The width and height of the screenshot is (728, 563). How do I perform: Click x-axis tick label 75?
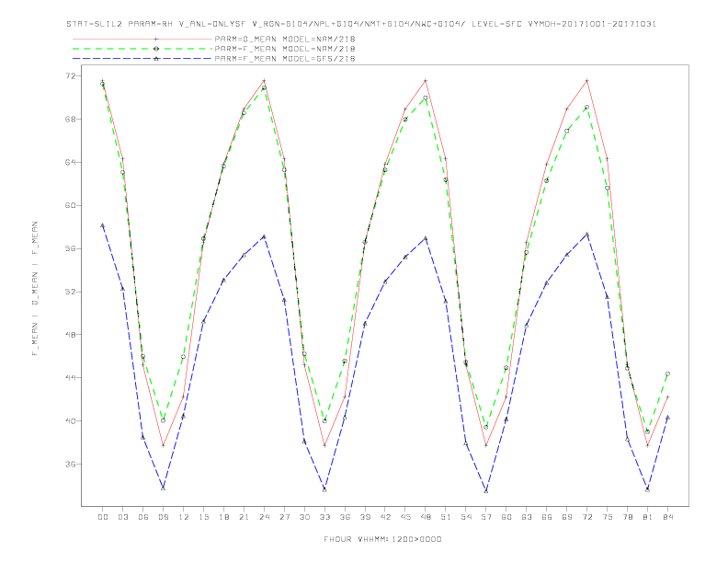coord(608,517)
